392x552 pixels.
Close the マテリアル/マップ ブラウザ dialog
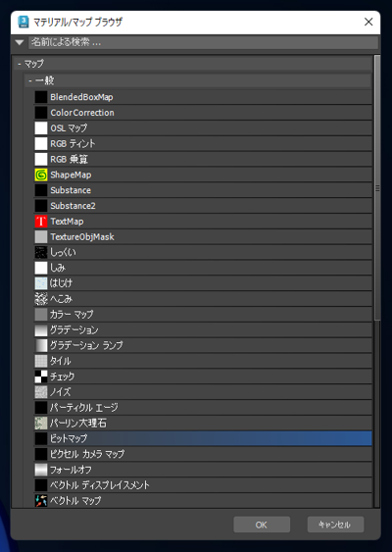pos(368,22)
